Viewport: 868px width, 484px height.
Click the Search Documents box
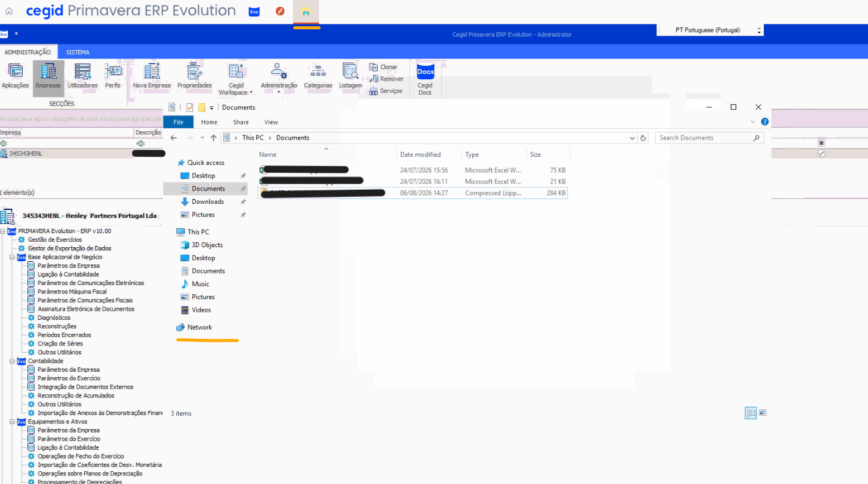click(x=709, y=138)
